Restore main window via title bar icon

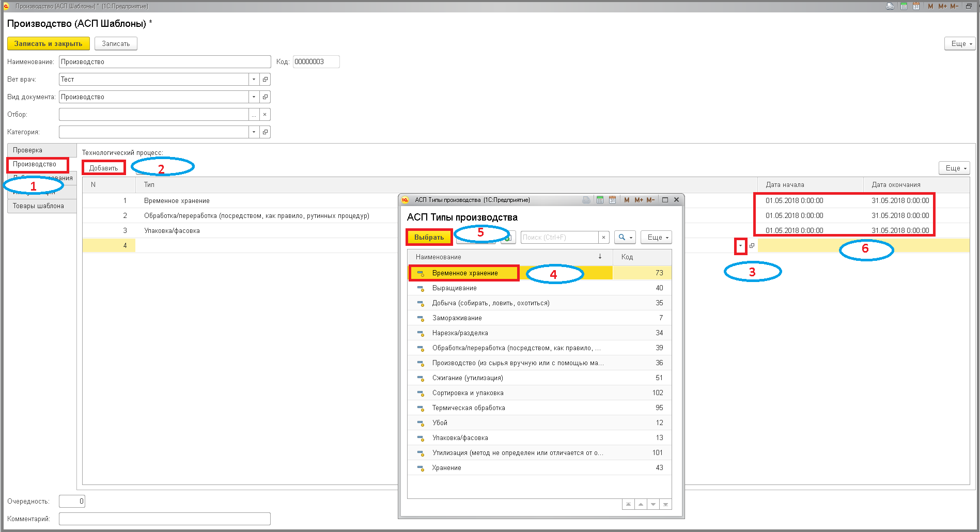coord(969,6)
